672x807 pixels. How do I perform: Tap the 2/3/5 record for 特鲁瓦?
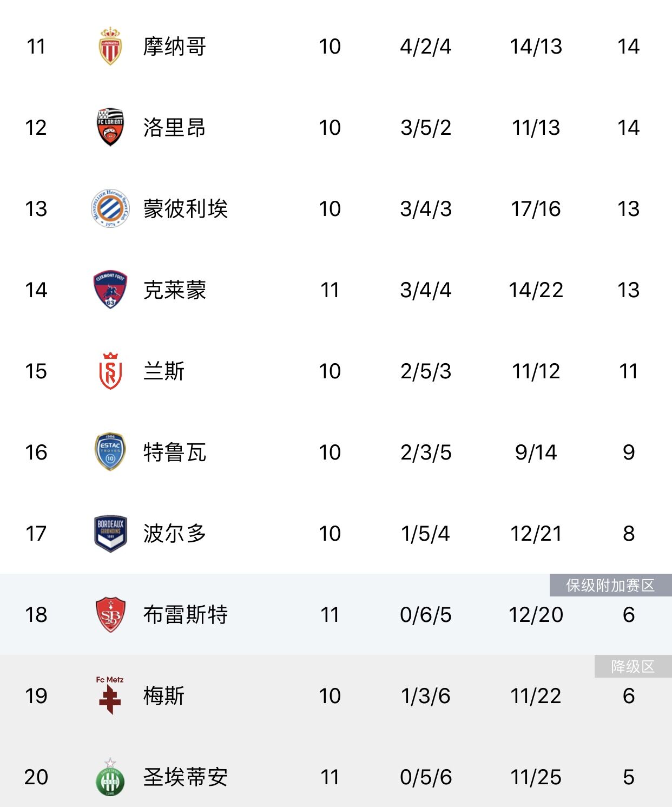coord(426,452)
